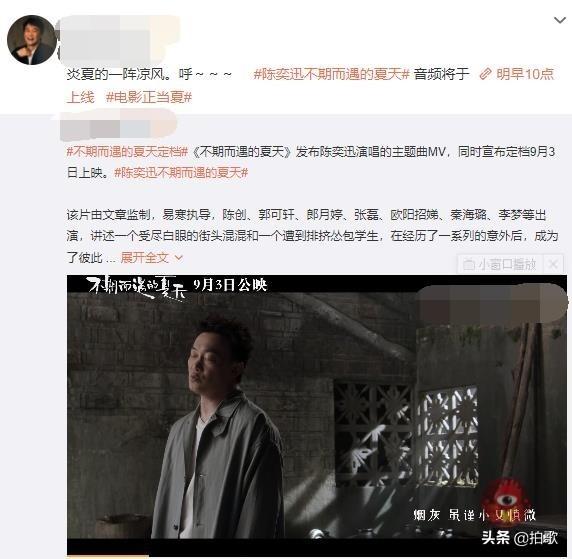Expand full text with 展开全文
572x559 pixels.
pos(145,258)
